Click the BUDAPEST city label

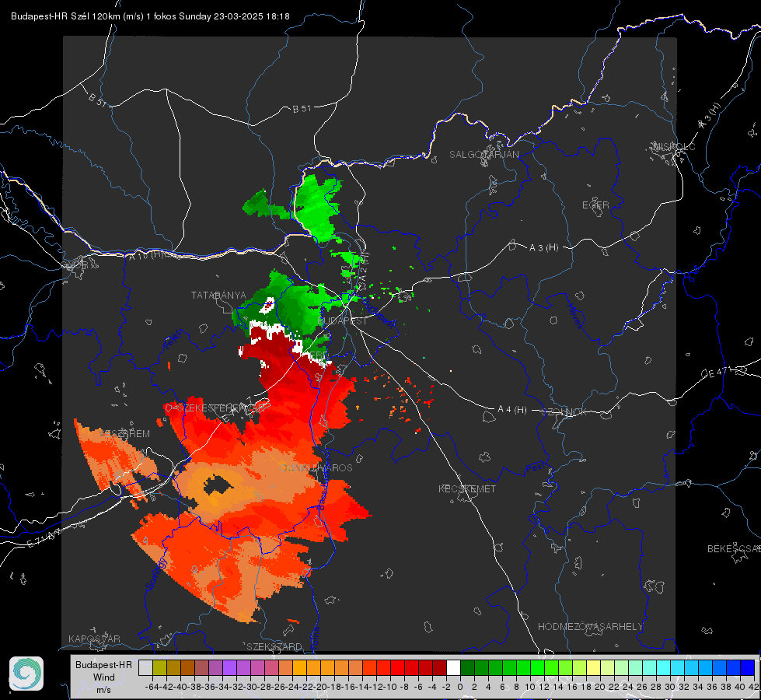(x=343, y=321)
